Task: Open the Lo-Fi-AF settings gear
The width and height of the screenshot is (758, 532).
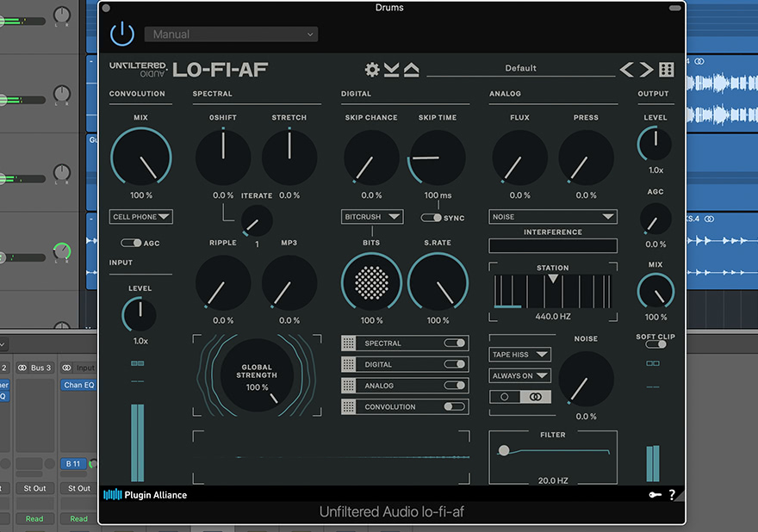Action: tap(372, 70)
